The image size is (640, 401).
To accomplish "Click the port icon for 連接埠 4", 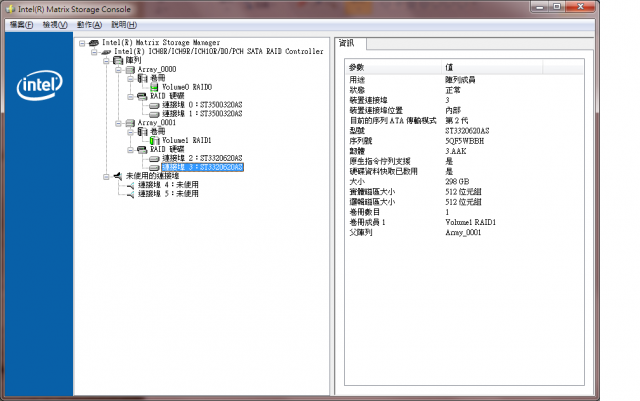I will pos(130,185).
